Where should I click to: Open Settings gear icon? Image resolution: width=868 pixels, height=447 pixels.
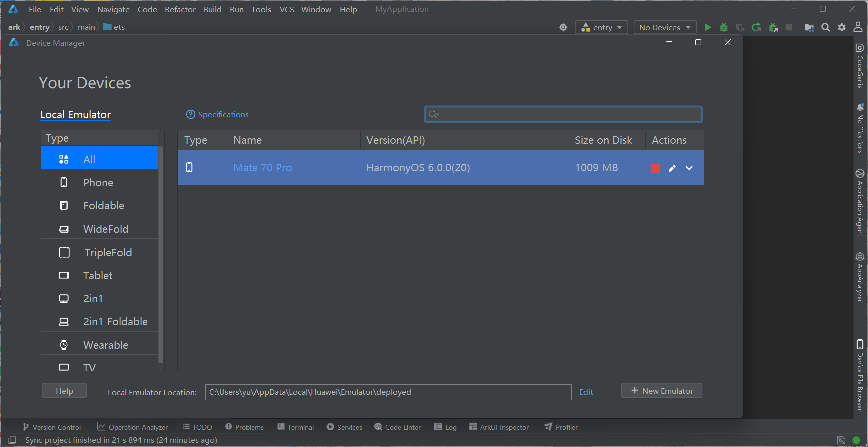coord(842,27)
